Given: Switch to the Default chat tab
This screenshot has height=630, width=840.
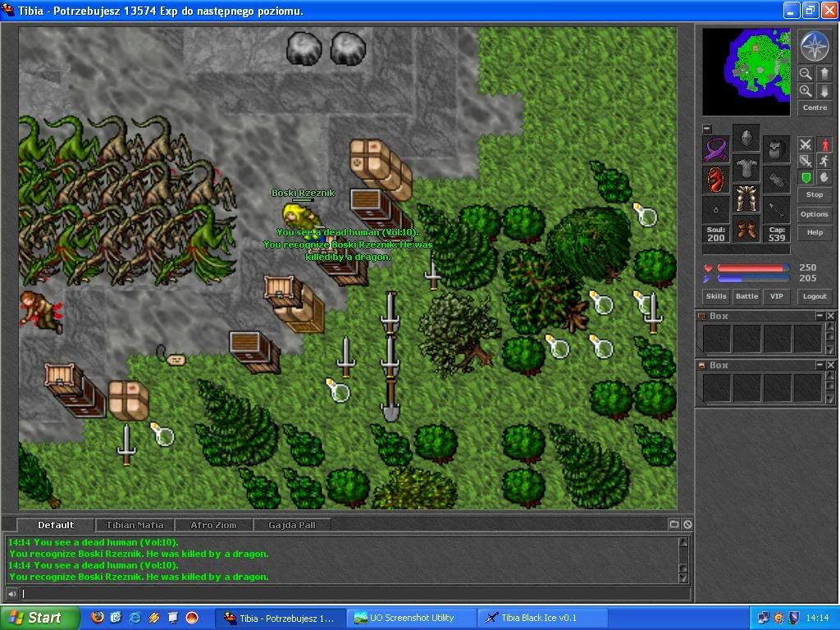Looking at the screenshot, I should click(x=56, y=525).
